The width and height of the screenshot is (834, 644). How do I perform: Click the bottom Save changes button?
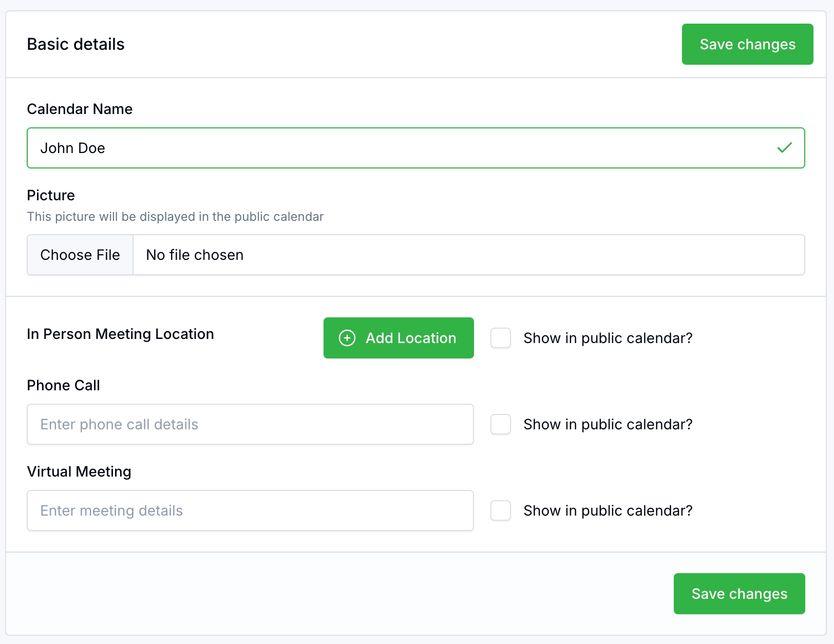(x=739, y=594)
